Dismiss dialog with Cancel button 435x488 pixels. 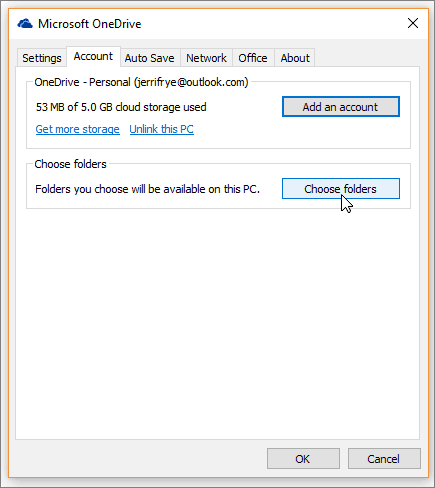tap(384, 459)
